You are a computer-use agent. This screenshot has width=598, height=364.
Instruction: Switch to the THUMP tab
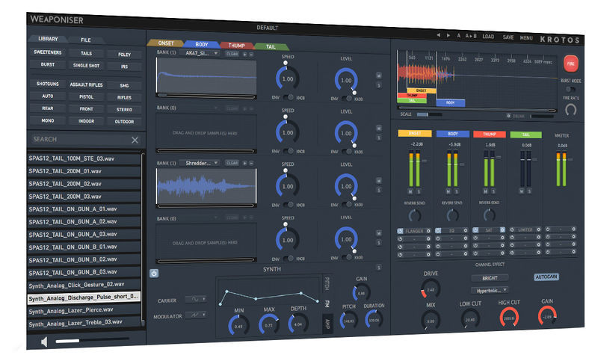pyautogui.click(x=236, y=46)
